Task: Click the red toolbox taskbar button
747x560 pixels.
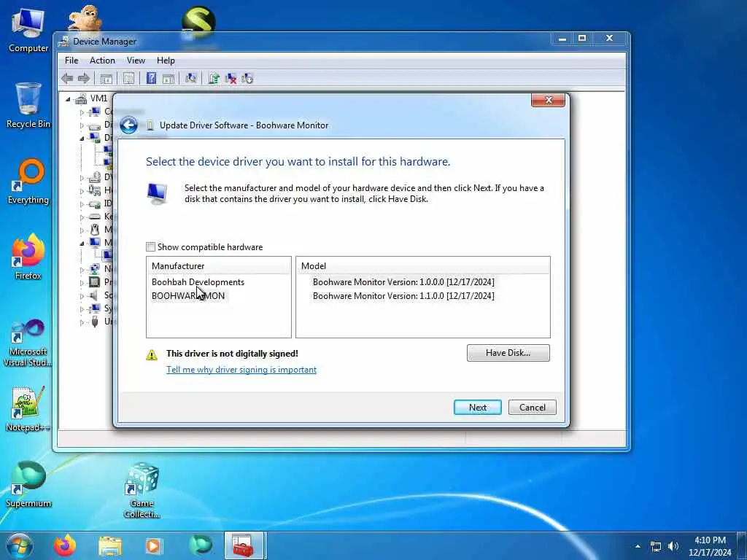Action: [243, 545]
